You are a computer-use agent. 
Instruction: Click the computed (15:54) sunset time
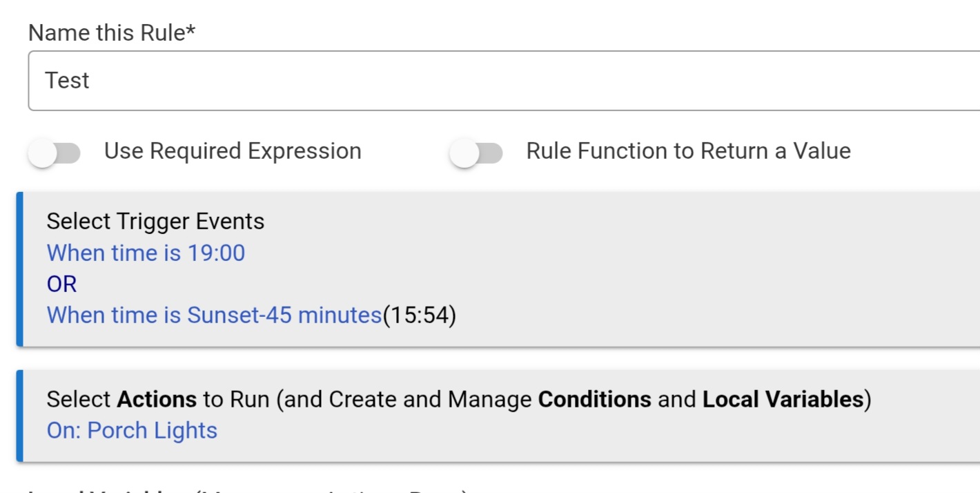[x=420, y=316]
